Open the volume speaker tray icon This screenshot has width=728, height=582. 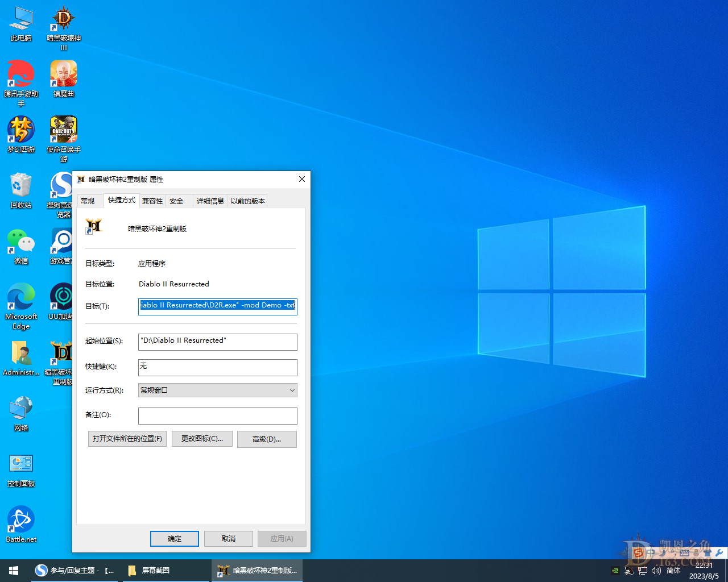point(656,571)
